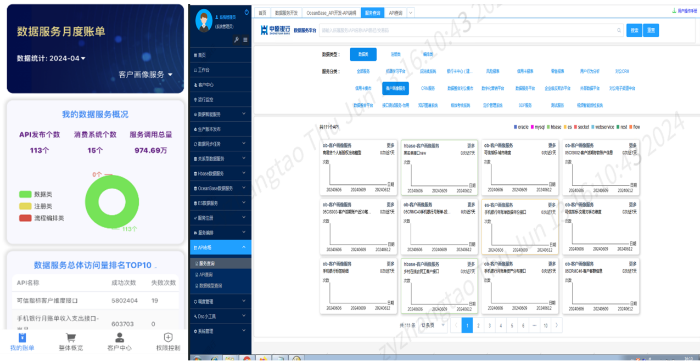700x362 pixels.
Task: Open the tabs overflow chevron dropdown
Action: coord(410,13)
